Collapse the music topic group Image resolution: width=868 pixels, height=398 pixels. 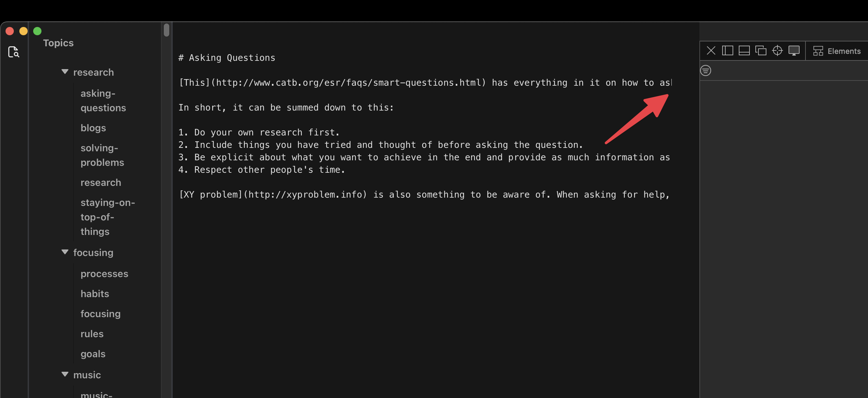(x=65, y=375)
